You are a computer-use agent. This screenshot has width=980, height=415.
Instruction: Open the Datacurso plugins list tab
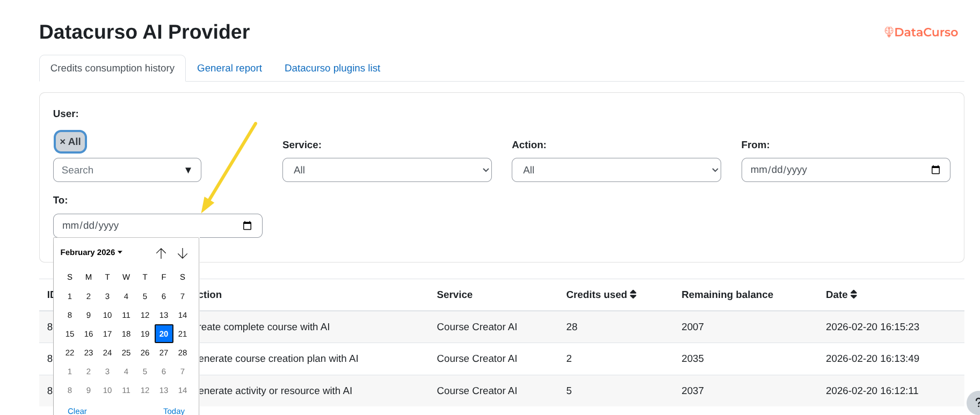pyautogui.click(x=332, y=68)
